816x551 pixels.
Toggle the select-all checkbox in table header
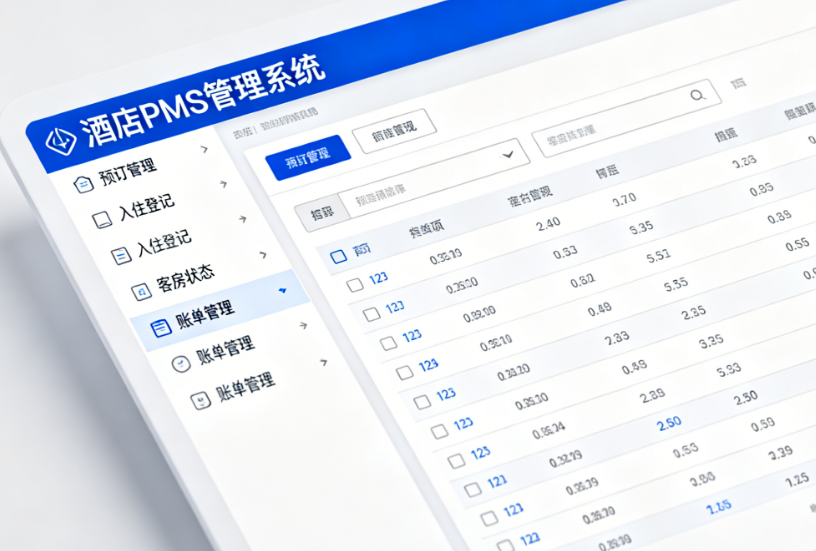click(338, 256)
